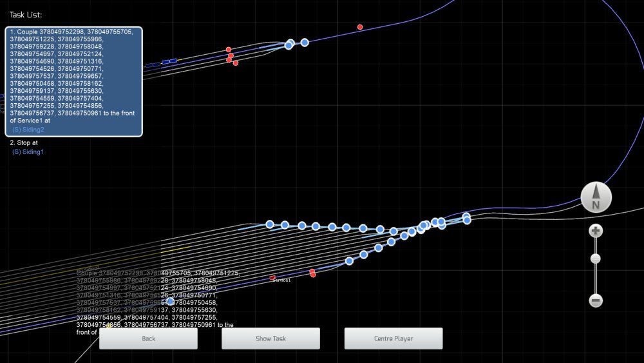Click lowest junction switch on the lower diagonal ladder
The height and width of the screenshot is (363, 644).
(349, 261)
